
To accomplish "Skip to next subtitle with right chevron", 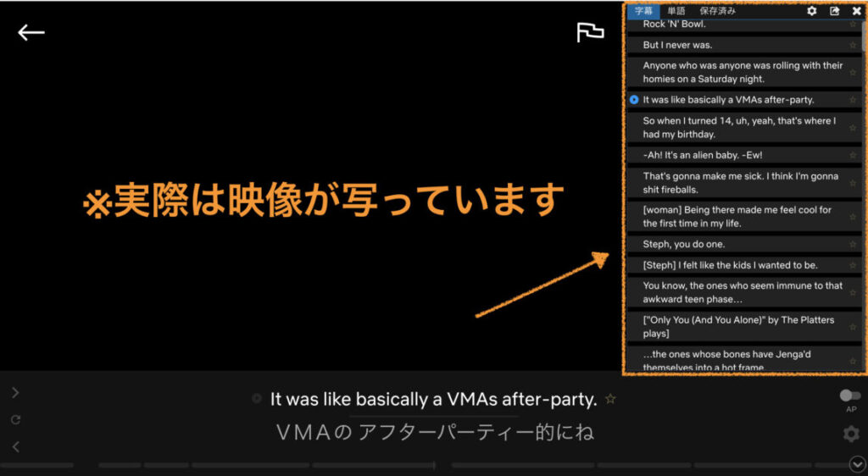I will pos(15,392).
